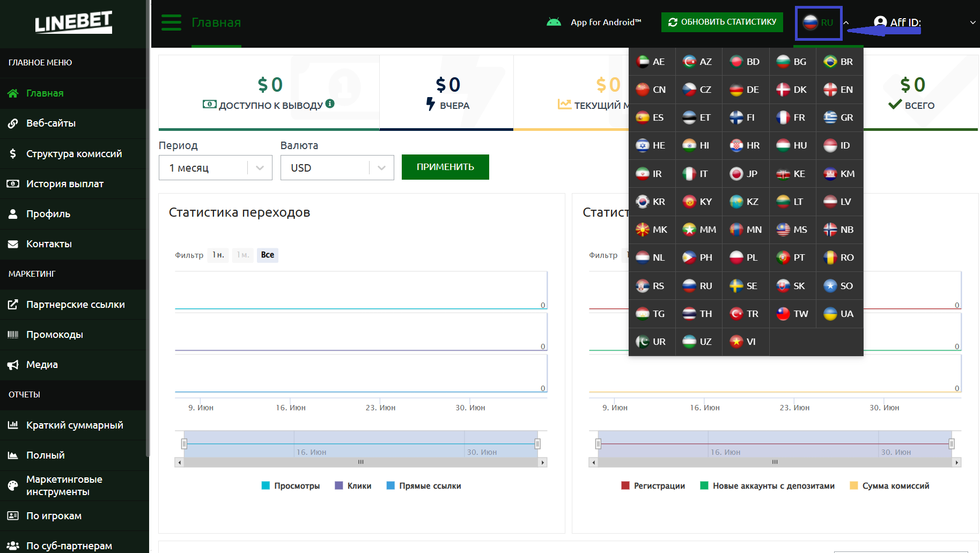The height and width of the screenshot is (553, 980).
Task: Click the banknote icon for История выплат
Action: 13,184
